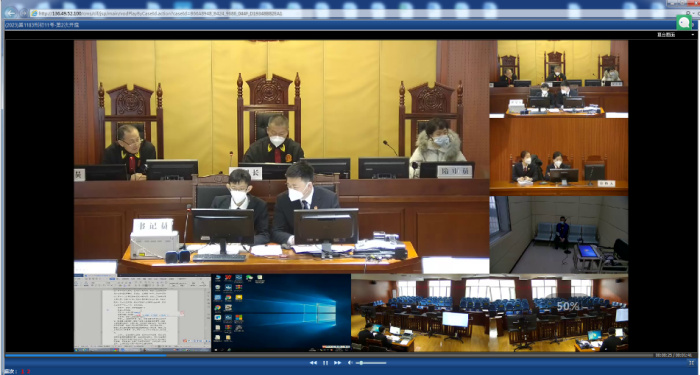The image size is (700, 375).
Task: Adjust the volume slider
Action: point(371,363)
